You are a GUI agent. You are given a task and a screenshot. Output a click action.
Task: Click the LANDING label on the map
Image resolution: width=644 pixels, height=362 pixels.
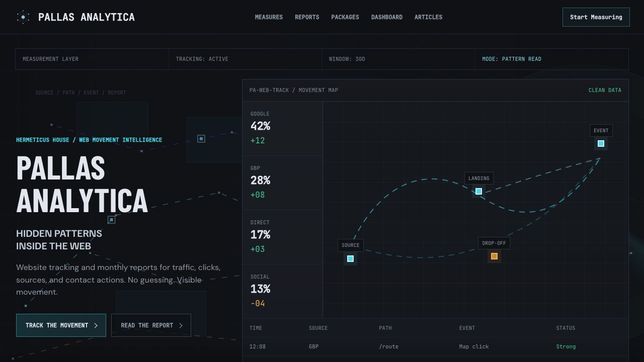[x=479, y=178]
